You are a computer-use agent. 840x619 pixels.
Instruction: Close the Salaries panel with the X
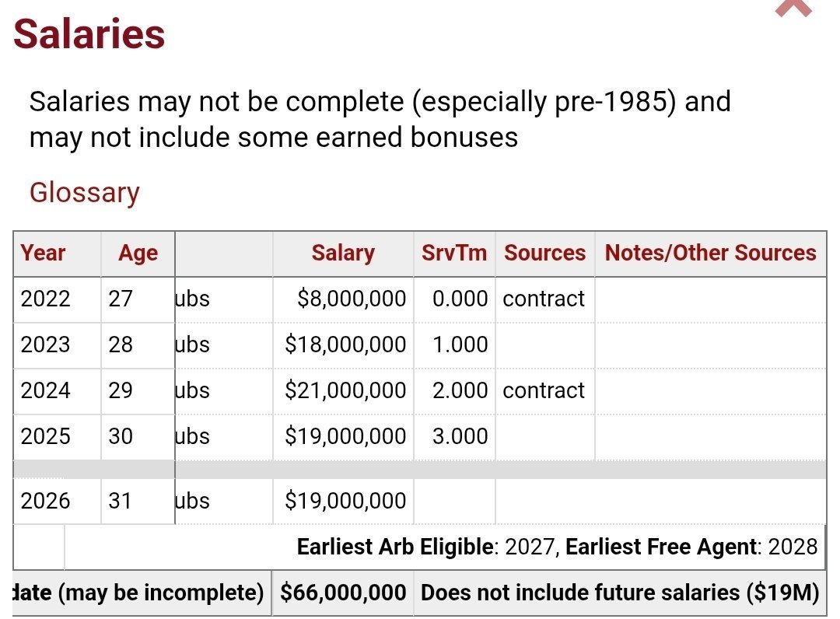(x=794, y=8)
